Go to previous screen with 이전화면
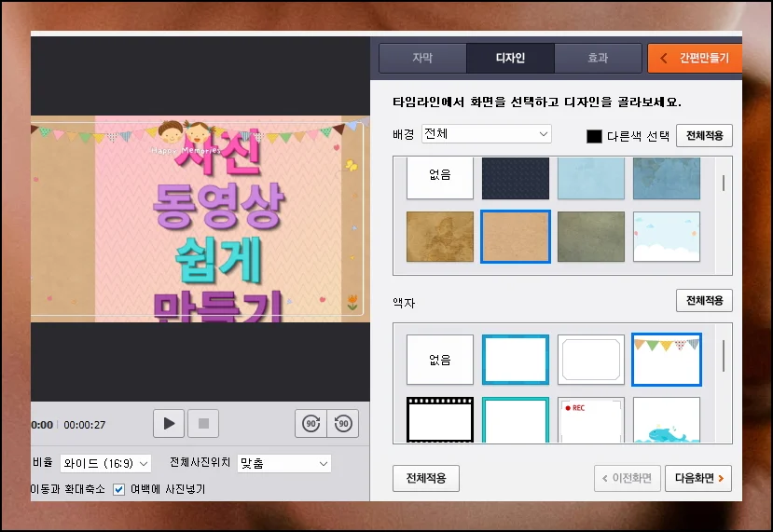 point(628,478)
